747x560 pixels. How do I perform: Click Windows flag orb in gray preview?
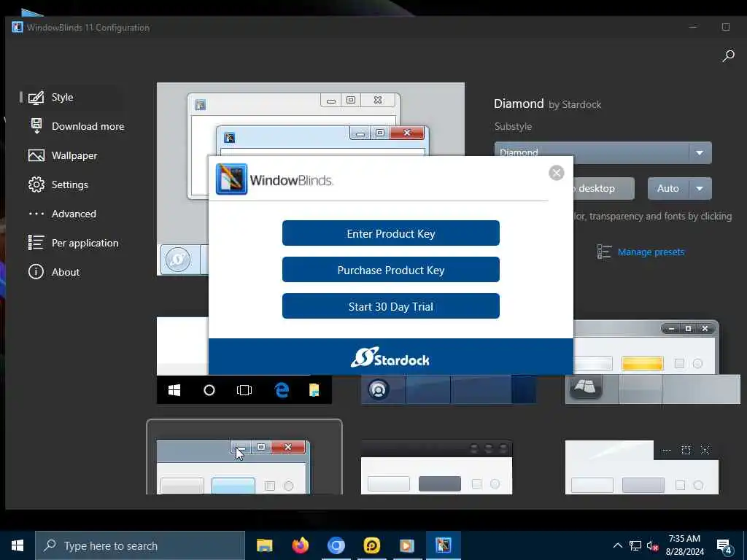pos(586,386)
